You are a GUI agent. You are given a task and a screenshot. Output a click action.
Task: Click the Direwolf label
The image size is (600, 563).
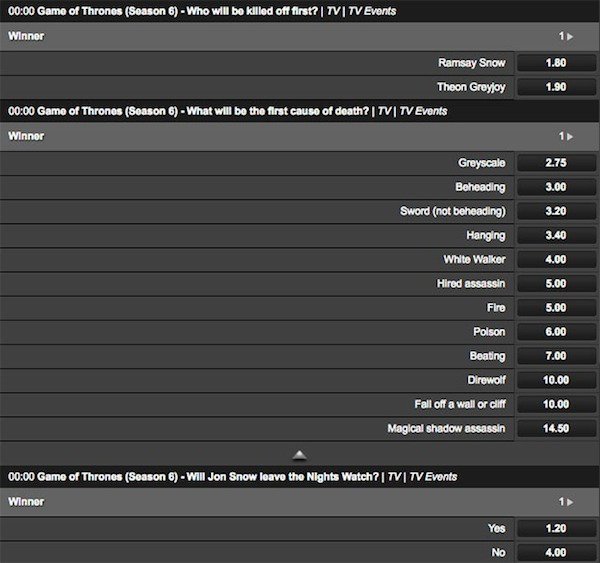486,380
